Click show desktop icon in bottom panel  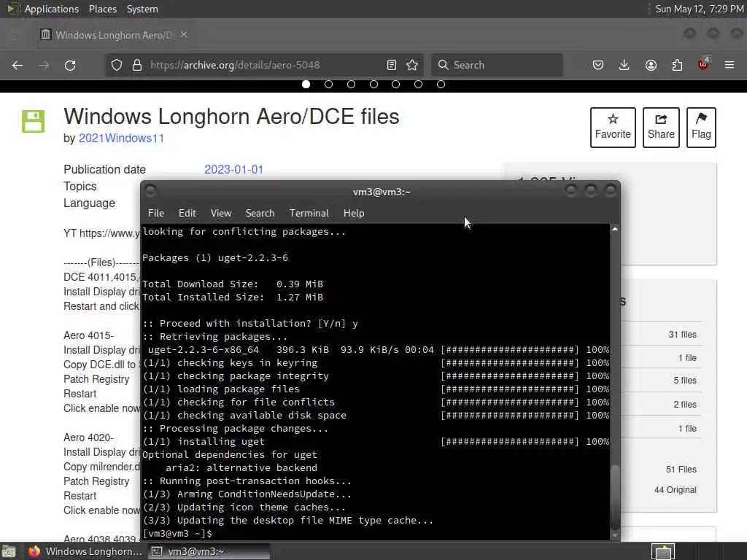click(x=9, y=551)
